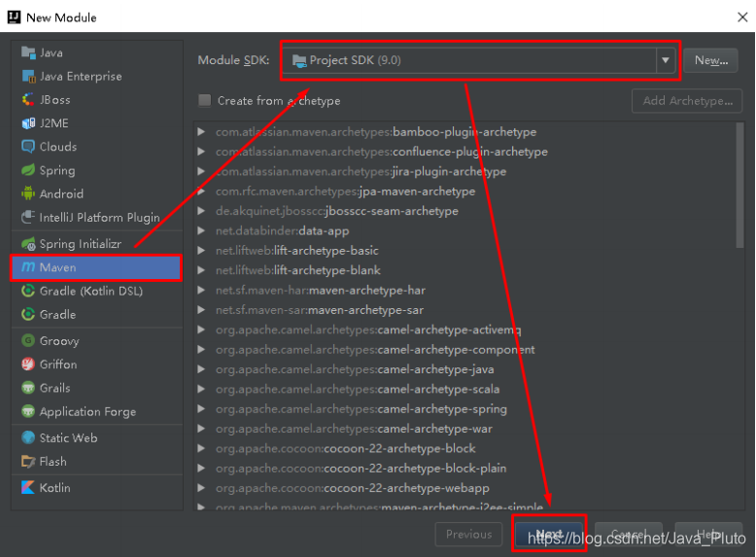Expand net.databinder data-app node
The width and height of the screenshot is (756, 557).
(x=201, y=230)
